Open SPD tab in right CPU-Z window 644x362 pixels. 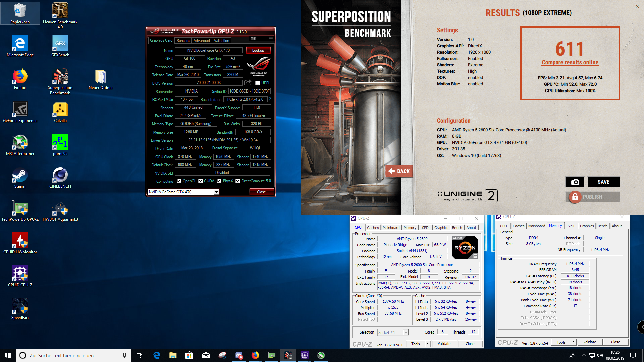coord(571,226)
